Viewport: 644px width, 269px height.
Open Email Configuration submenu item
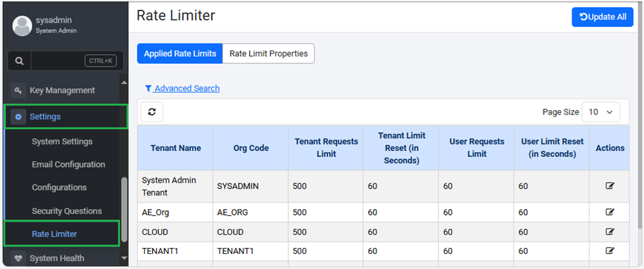(68, 165)
